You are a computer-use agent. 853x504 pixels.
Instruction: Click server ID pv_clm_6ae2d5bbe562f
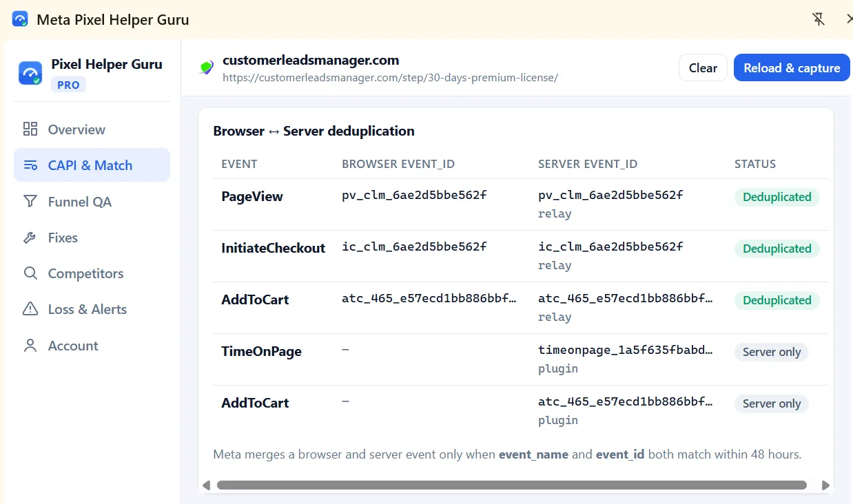pos(610,195)
